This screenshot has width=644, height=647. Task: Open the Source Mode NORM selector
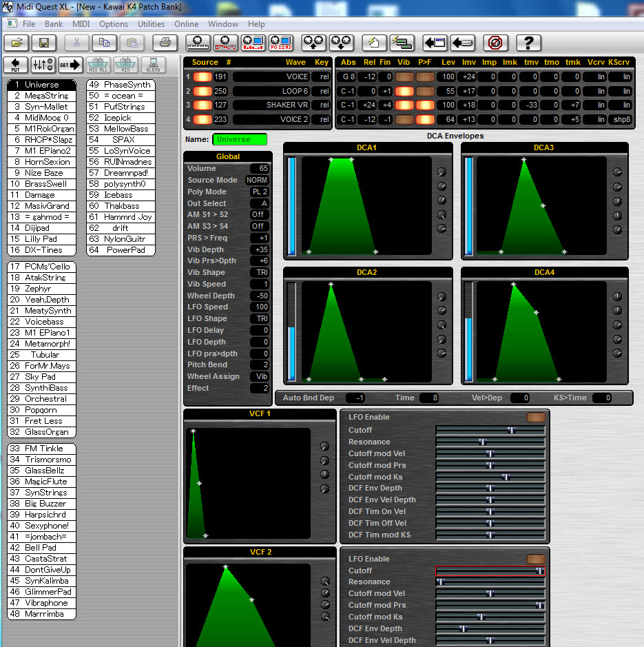pyautogui.click(x=257, y=181)
